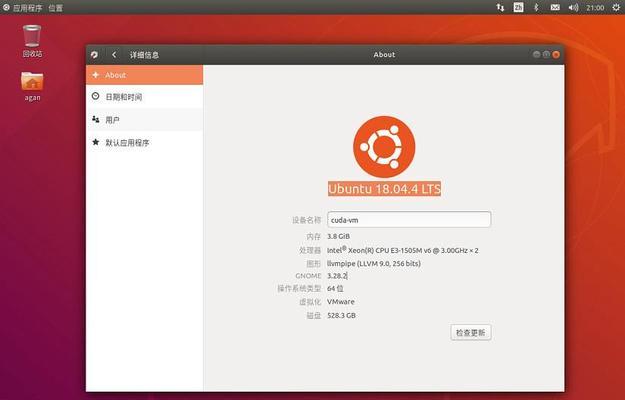Click the settings wrench icon in title bar

94,55
